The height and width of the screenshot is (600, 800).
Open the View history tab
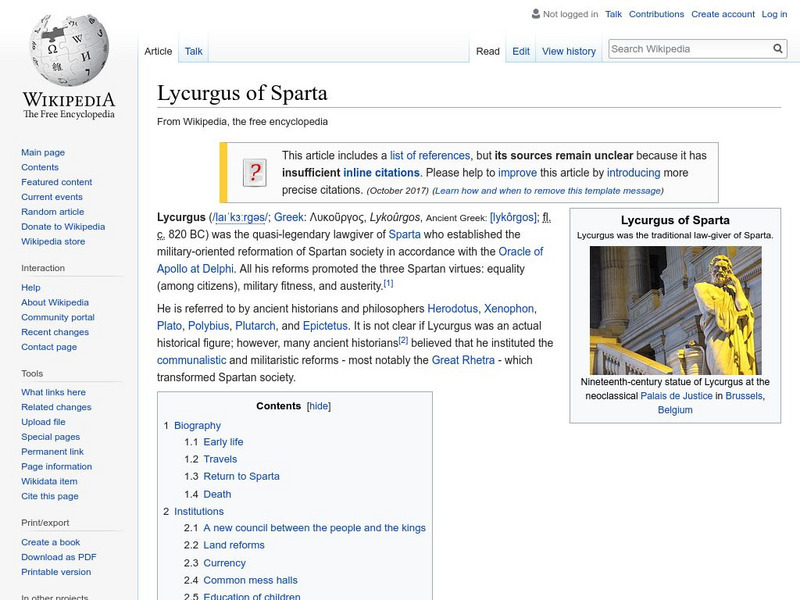[x=568, y=51]
